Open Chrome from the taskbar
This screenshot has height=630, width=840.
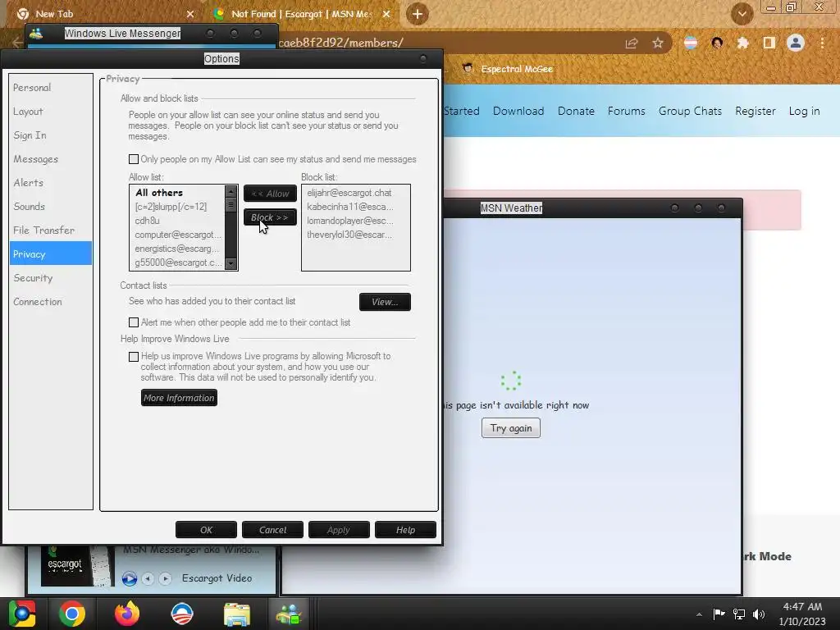[x=72, y=614]
